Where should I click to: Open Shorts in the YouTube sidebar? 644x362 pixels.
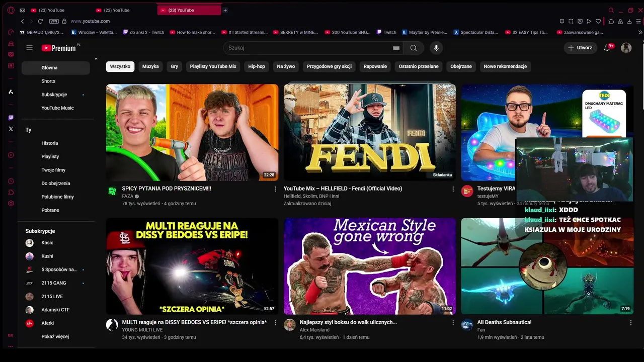pos(56,81)
